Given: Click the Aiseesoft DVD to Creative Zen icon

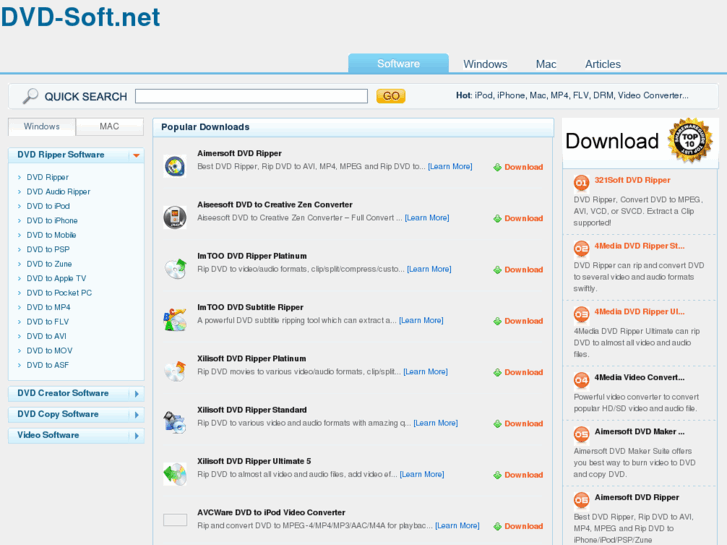Looking at the screenshot, I should pos(175,217).
